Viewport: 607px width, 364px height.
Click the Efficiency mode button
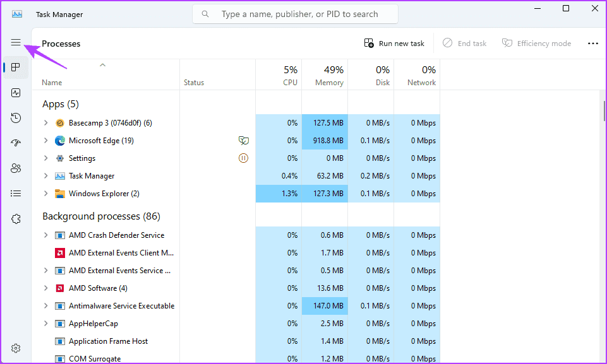pyautogui.click(x=536, y=44)
